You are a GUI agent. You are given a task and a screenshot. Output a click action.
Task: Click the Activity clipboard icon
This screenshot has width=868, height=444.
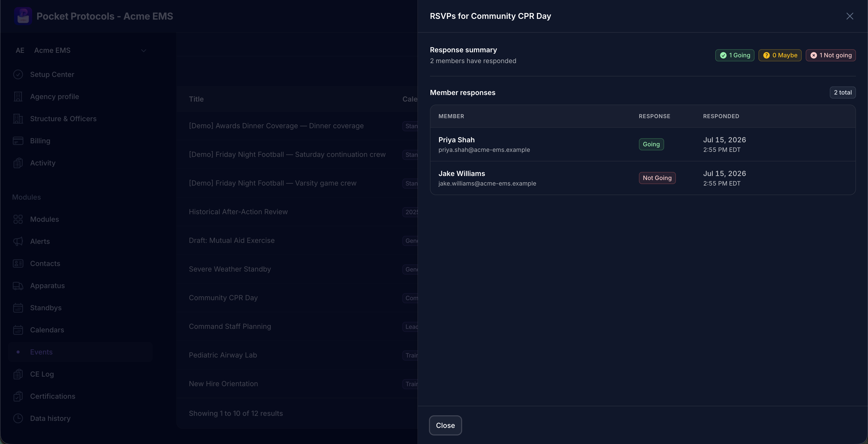(x=18, y=163)
